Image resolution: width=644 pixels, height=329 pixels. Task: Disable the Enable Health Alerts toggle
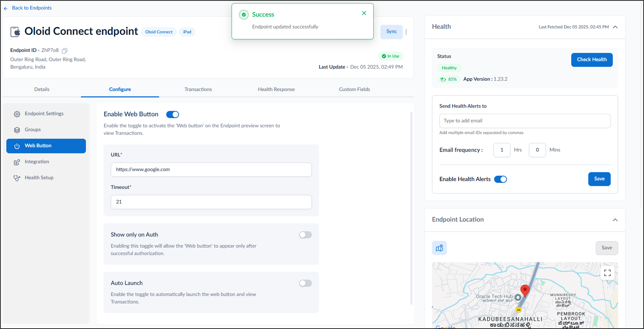(x=500, y=179)
